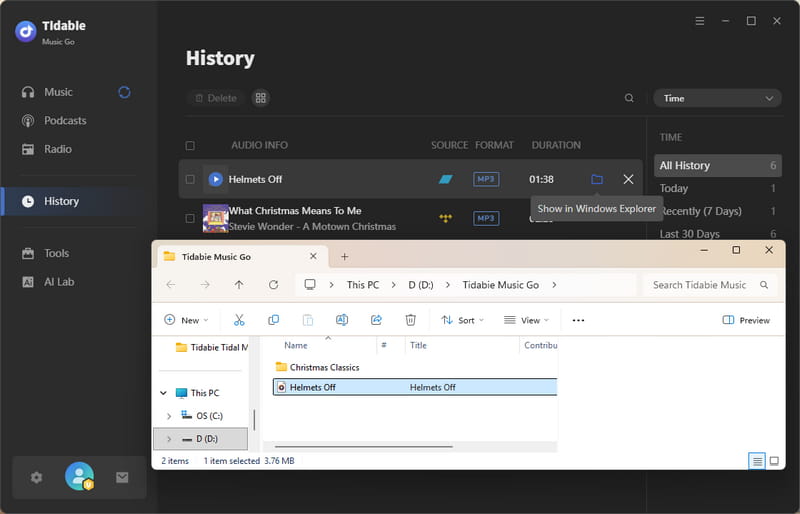Switch history to grid view icon

click(x=261, y=98)
